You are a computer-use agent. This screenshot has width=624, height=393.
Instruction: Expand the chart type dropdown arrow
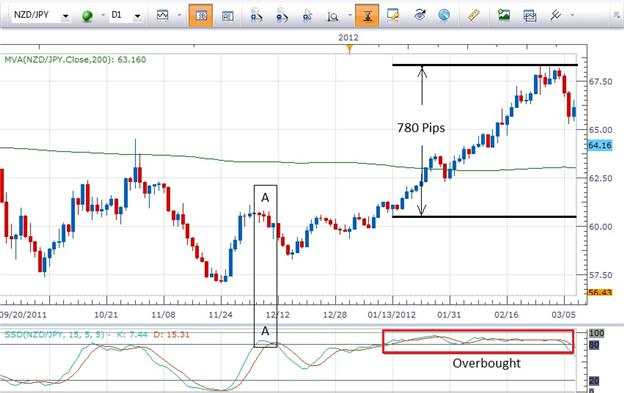pyautogui.click(x=179, y=16)
